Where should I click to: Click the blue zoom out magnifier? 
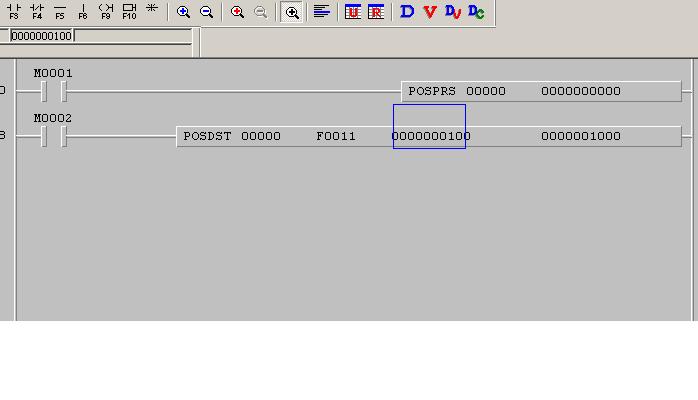(x=207, y=12)
